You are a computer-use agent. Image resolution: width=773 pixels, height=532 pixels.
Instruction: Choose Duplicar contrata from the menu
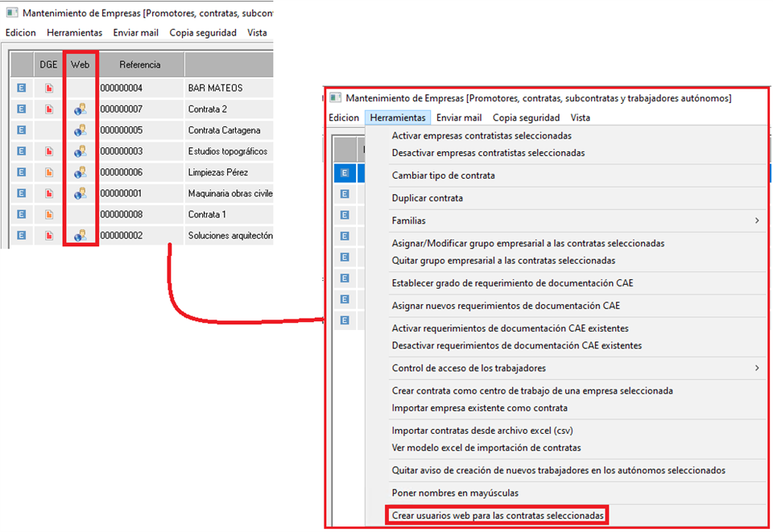tap(427, 198)
